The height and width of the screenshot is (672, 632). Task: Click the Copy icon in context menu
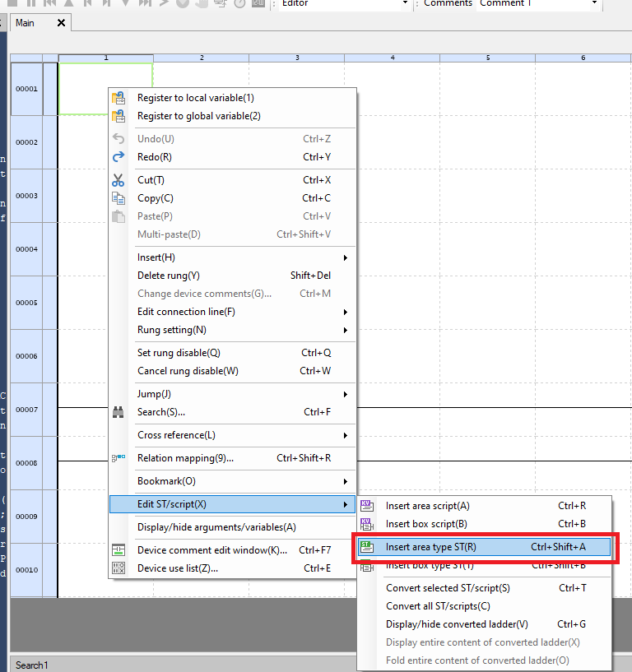[x=118, y=198]
